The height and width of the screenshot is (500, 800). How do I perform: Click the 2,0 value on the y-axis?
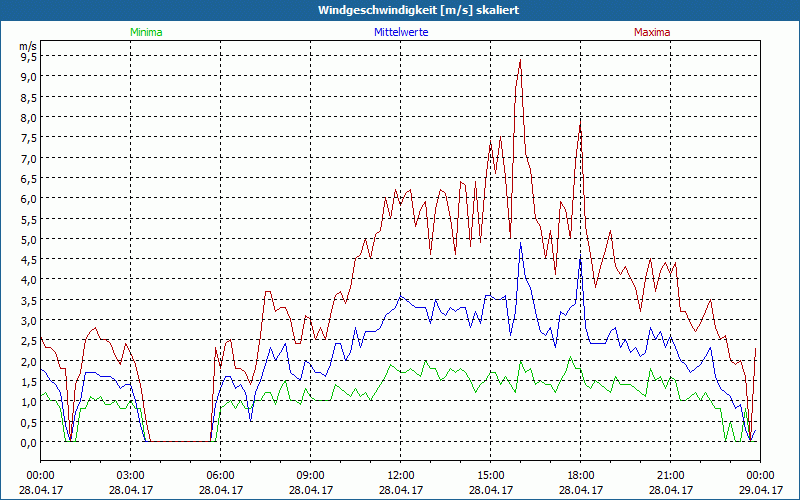point(29,361)
